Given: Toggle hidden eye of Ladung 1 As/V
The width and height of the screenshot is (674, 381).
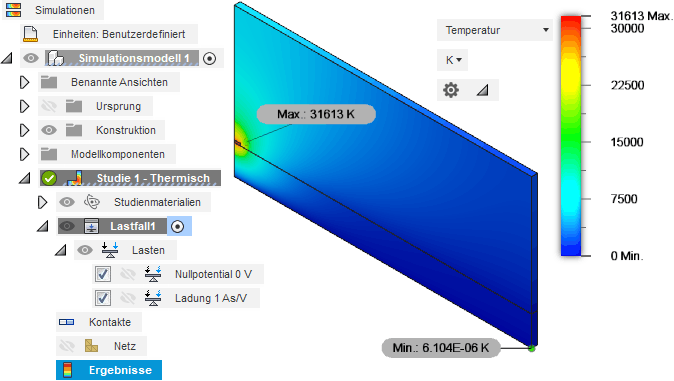Looking at the screenshot, I should click(128, 298).
